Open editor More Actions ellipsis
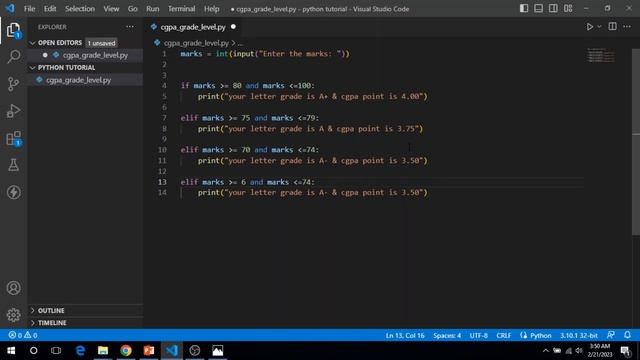The width and height of the screenshot is (640, 360). pos(627,27)
